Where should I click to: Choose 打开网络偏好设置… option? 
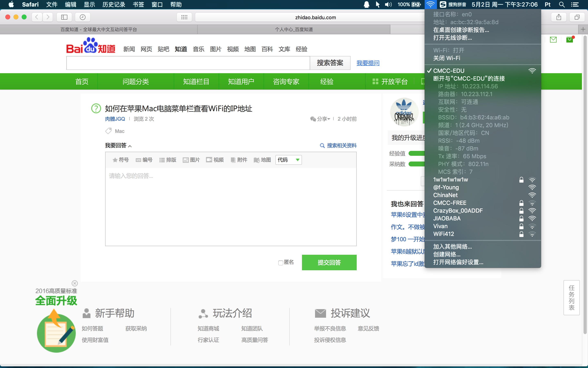coord(483,262)
